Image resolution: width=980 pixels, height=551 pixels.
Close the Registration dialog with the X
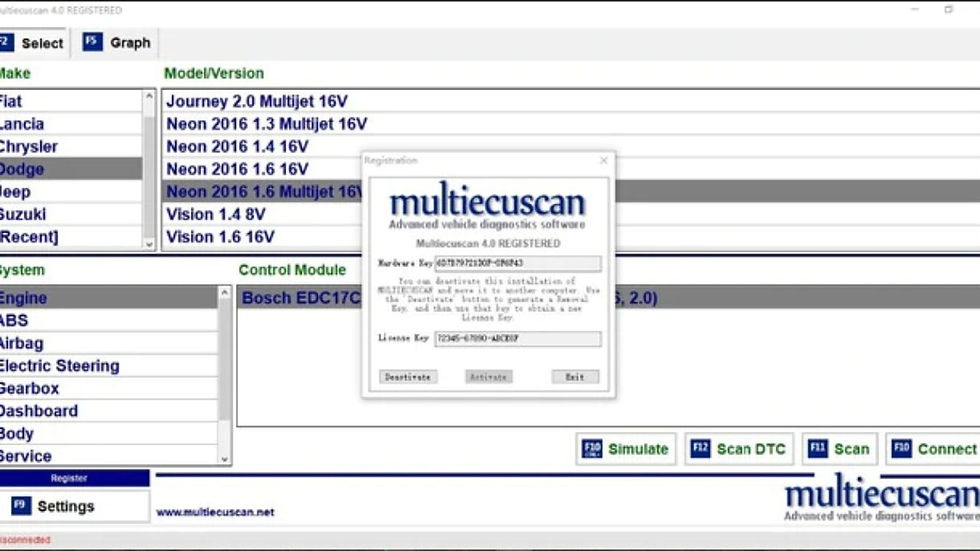pos(603,161)
